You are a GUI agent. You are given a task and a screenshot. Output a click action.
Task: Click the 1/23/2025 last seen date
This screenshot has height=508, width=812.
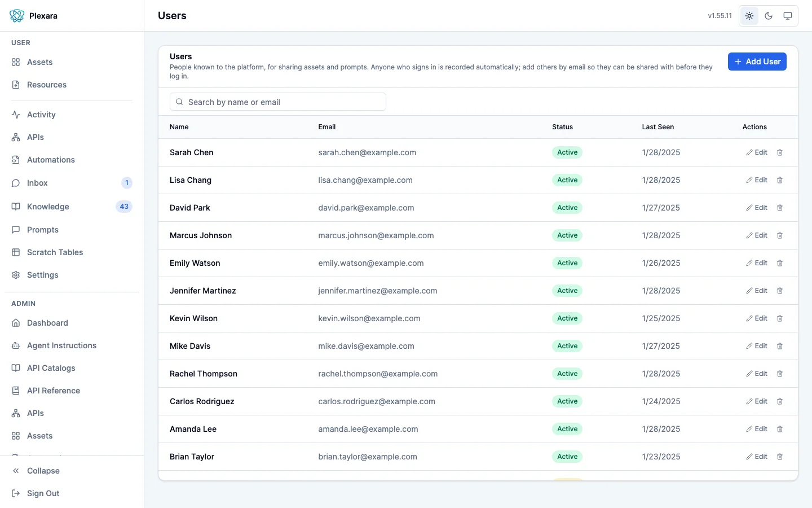(661, 457)
